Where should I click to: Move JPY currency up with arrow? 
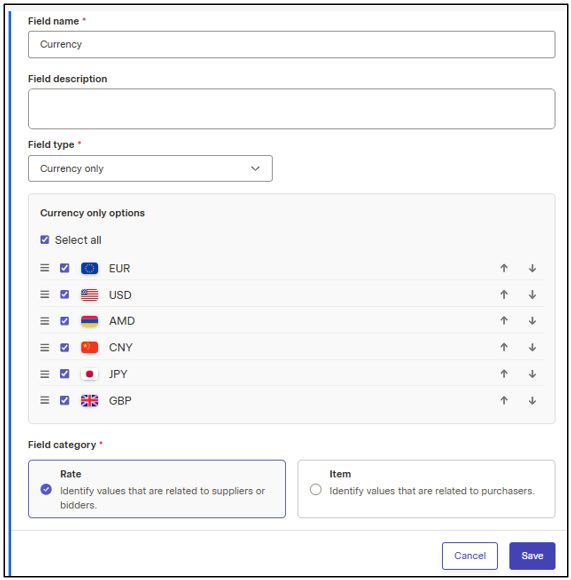(x=504, y=374)
